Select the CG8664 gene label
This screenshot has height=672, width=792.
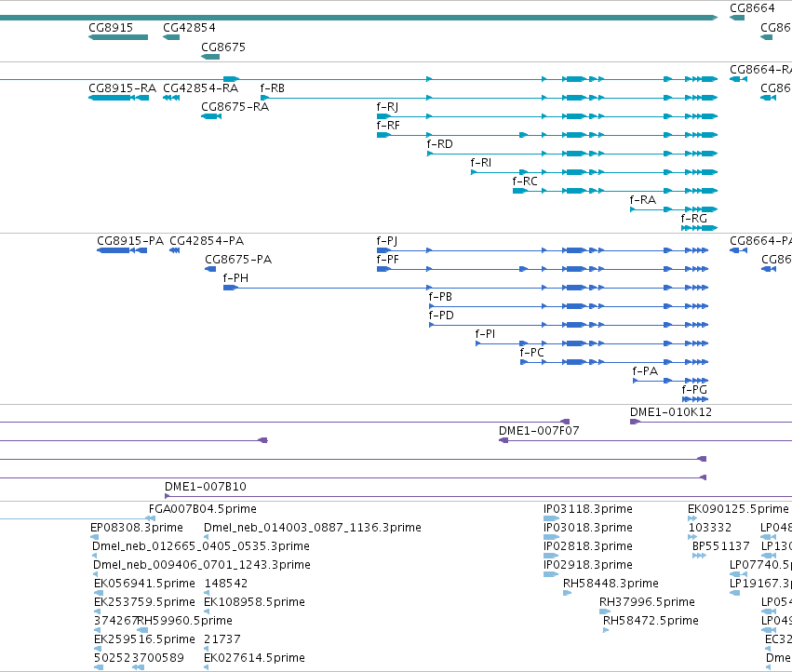(752, 8)
